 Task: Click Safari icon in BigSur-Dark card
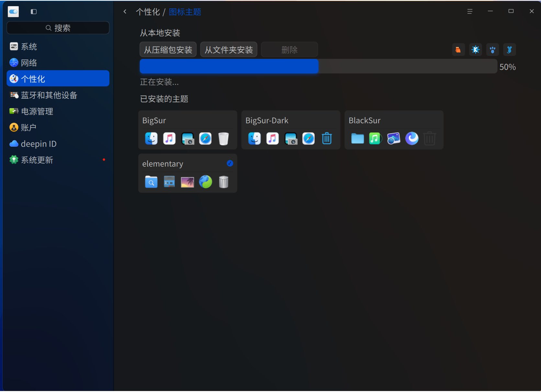[309, 139]
